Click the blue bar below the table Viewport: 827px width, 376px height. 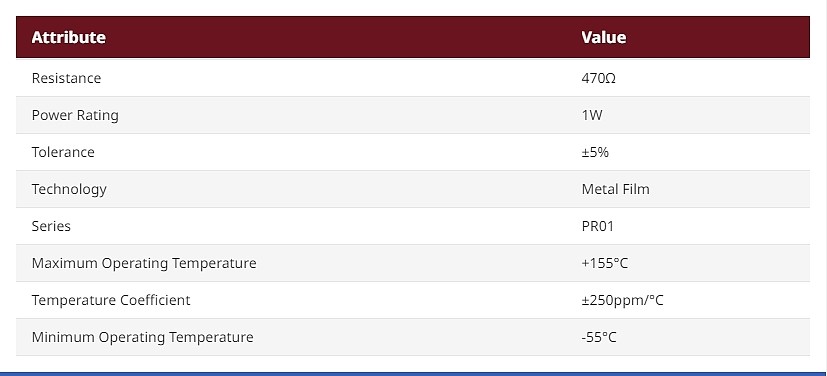(414, 374)
